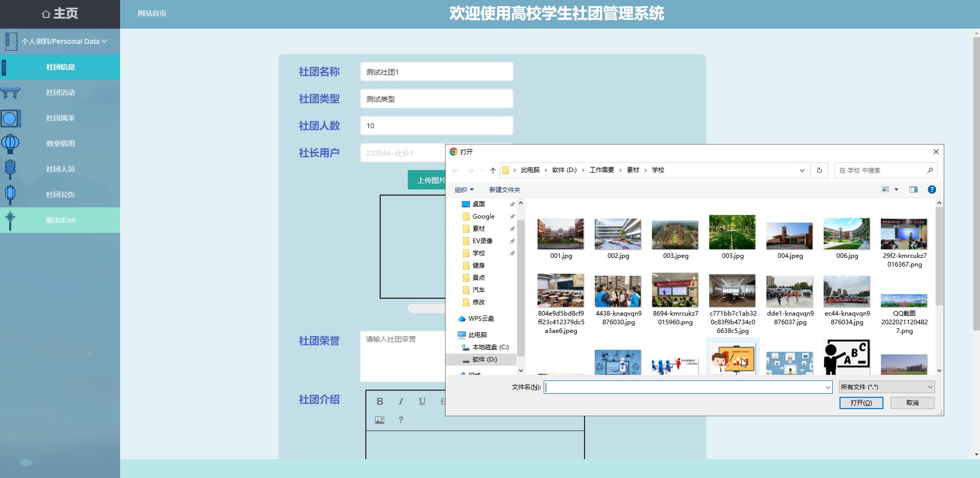The height and width of the screenshot is (478, 980).
Task: Click 新建文件夹 to create new folder
Action: point(504,190)
